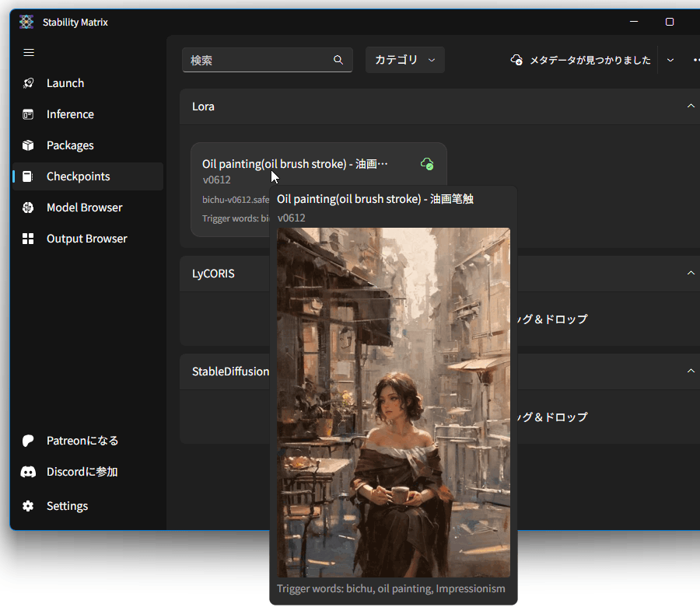Open the Launch page
The width and height of the screenshot is (700, 614).
pos(88,83)
